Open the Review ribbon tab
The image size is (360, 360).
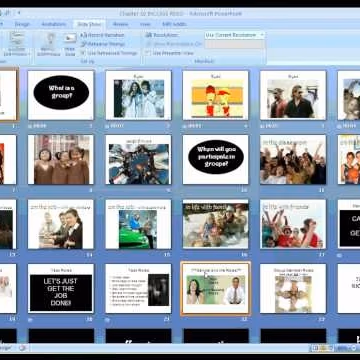click(x=120, y=24)
